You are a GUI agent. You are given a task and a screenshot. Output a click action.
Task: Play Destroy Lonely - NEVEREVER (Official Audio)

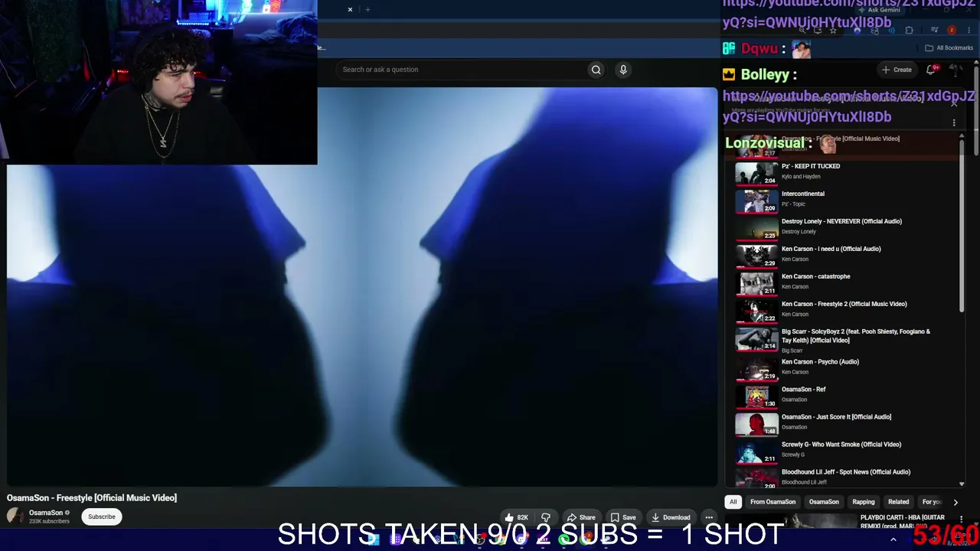pos(841,221)
